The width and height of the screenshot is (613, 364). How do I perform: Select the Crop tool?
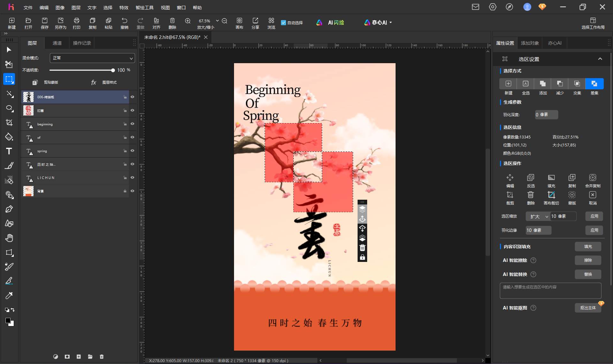pyautogui.click(x=9, y=123)
